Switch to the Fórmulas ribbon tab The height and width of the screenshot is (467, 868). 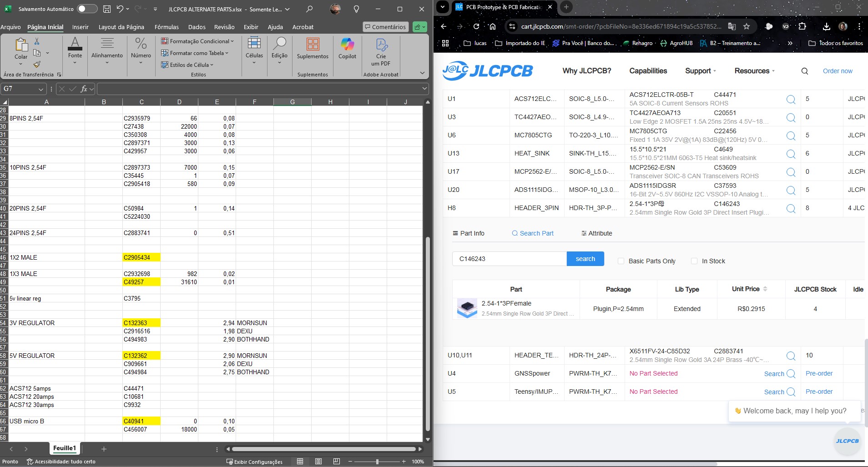tap(167, 27)
